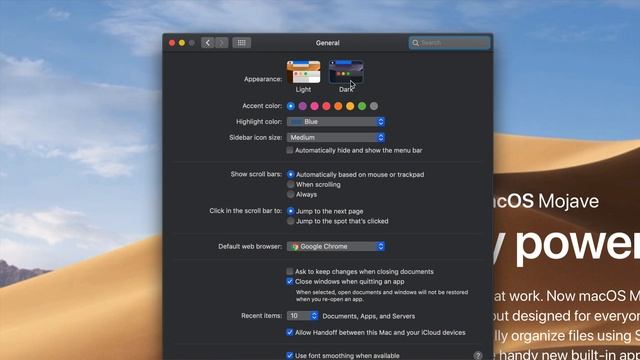
Task: Click the Appearance: label
Action: tap(263, 79)
